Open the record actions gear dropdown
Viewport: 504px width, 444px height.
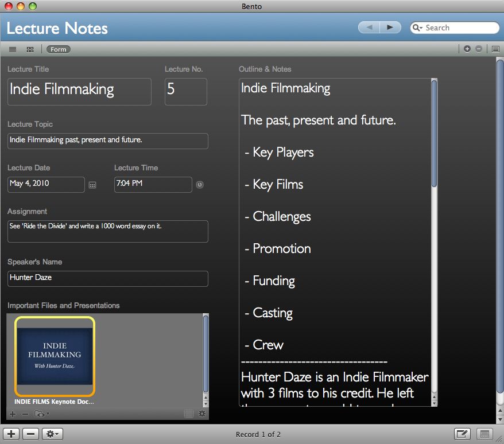click(53, 434)
